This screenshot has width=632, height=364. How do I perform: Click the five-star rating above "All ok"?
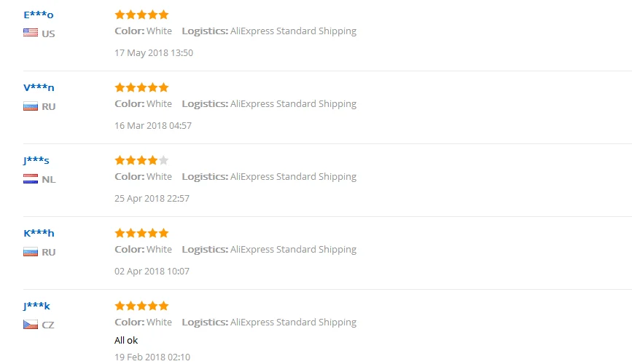click(141, 306)
